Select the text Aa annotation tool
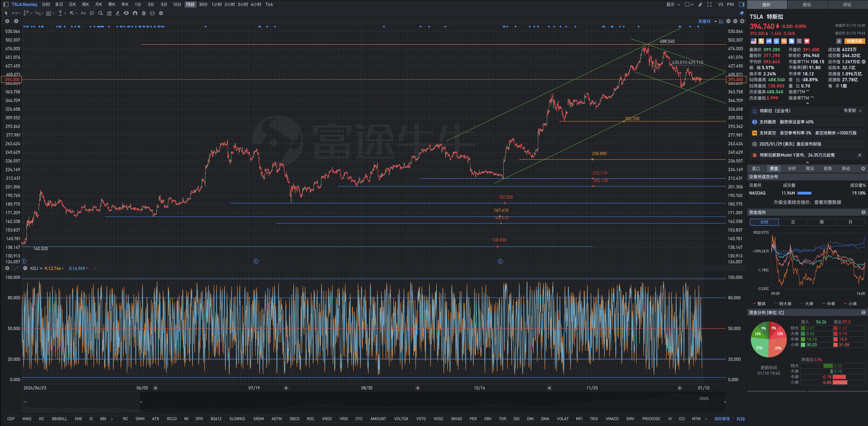 pos(83,13)
